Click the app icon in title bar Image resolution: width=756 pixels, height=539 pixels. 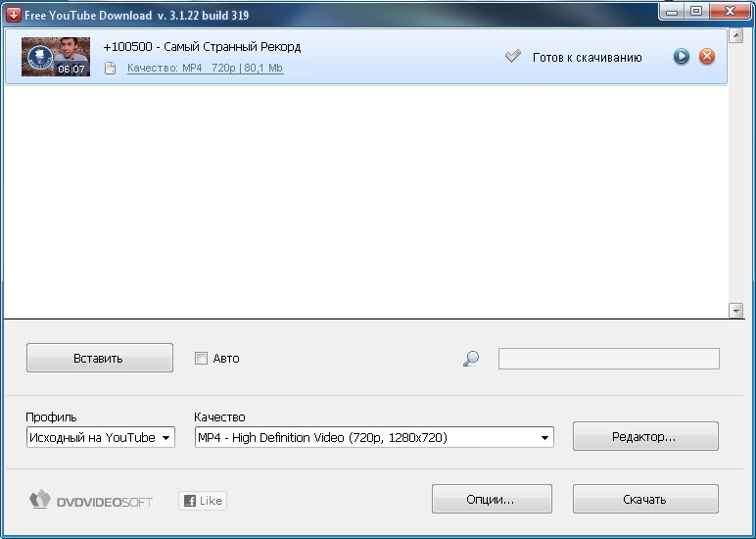pyautogui.click(x=13, y=15)
